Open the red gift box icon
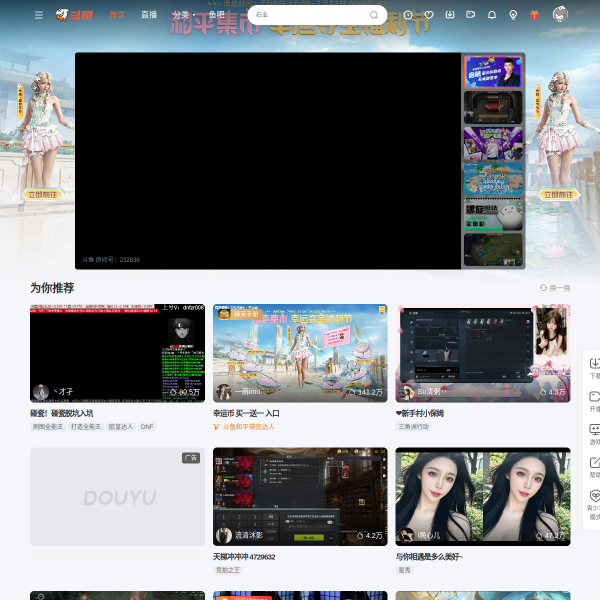This screenshot has height=600, width=600. coord(534,15)
